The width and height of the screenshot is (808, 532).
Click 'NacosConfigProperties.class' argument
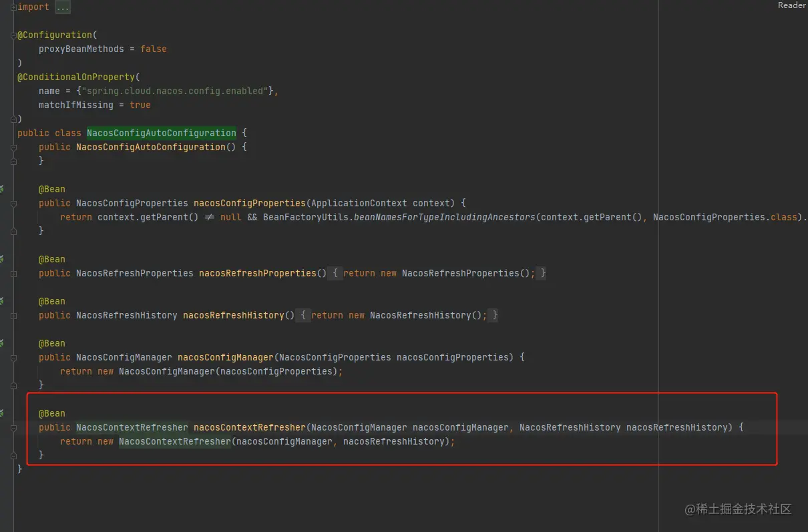(x=725, y=217)
